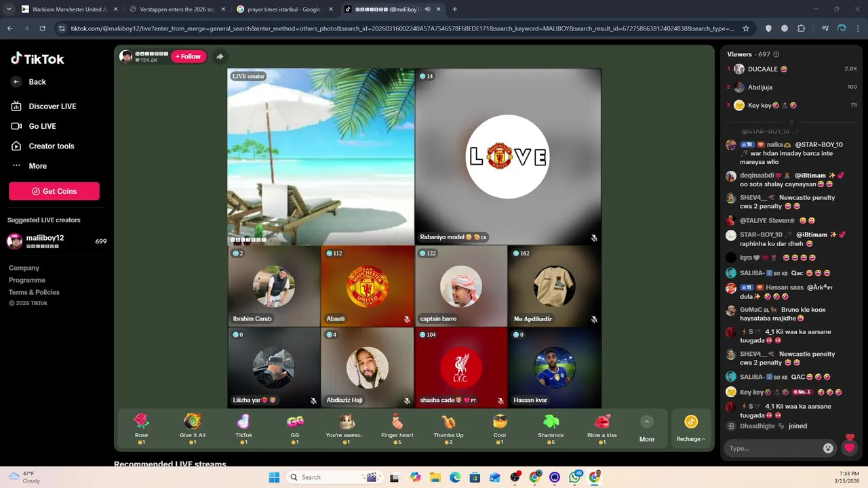Screen dimensions: 868x488
Task: Send the You're awesome gift
Action: 346,429
